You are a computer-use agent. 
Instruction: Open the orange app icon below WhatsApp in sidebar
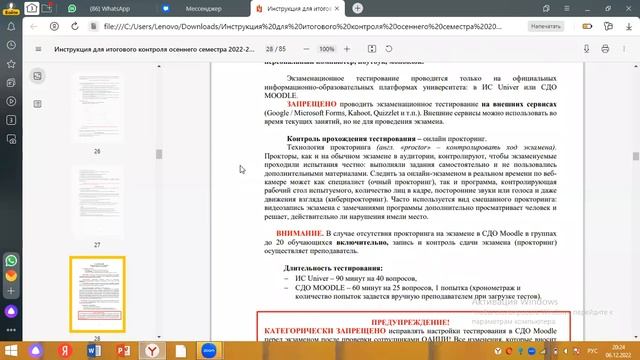click(11, 276)
